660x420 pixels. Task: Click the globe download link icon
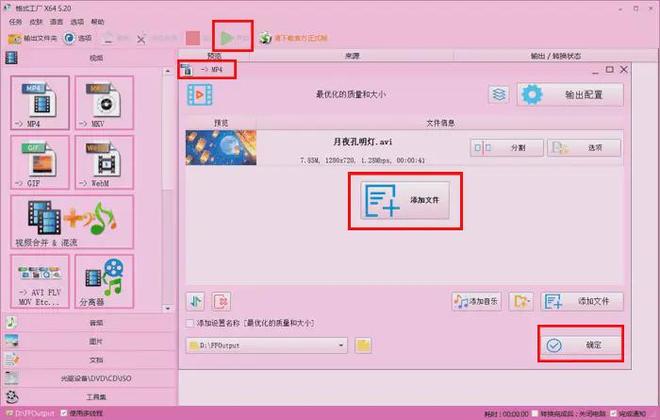265,38
